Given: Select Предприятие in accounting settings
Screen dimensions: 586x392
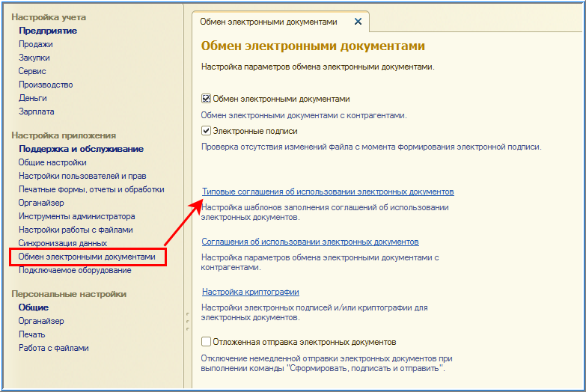Looking at the screenshot, I should [x=48, y=31].
